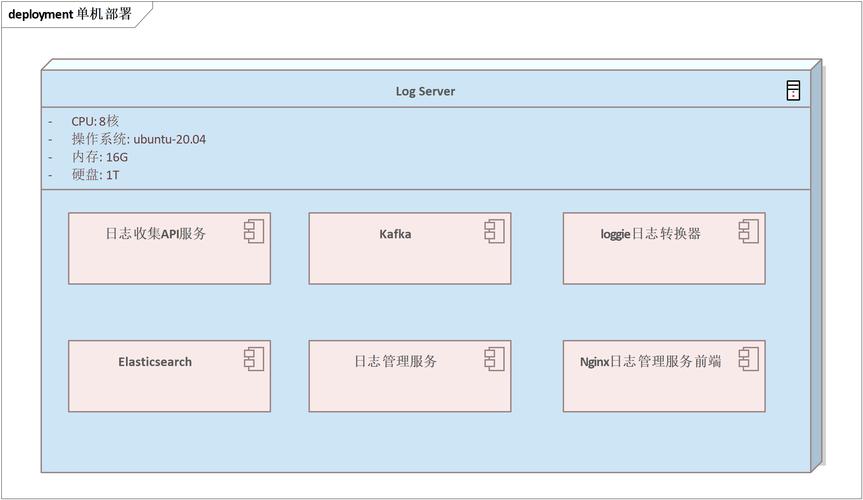Click component icon on Elasticsearch box

pos(254,359)
